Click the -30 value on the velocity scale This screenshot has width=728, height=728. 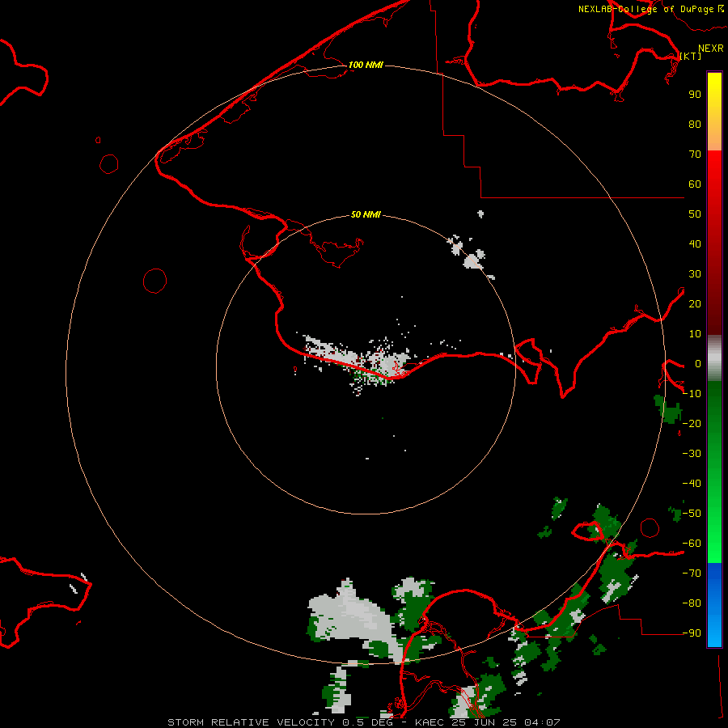pyautogui.click(x=692, y=454)
